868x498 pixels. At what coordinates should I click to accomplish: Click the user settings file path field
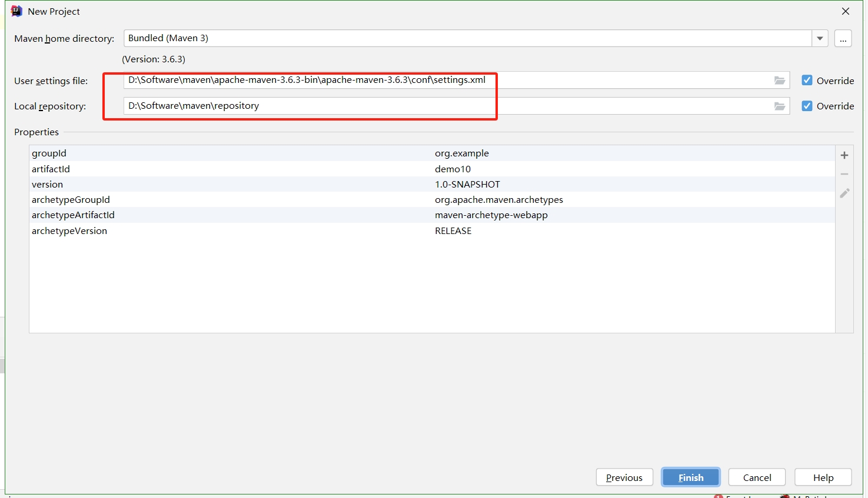pyautogui.click(x=447, y=81)
